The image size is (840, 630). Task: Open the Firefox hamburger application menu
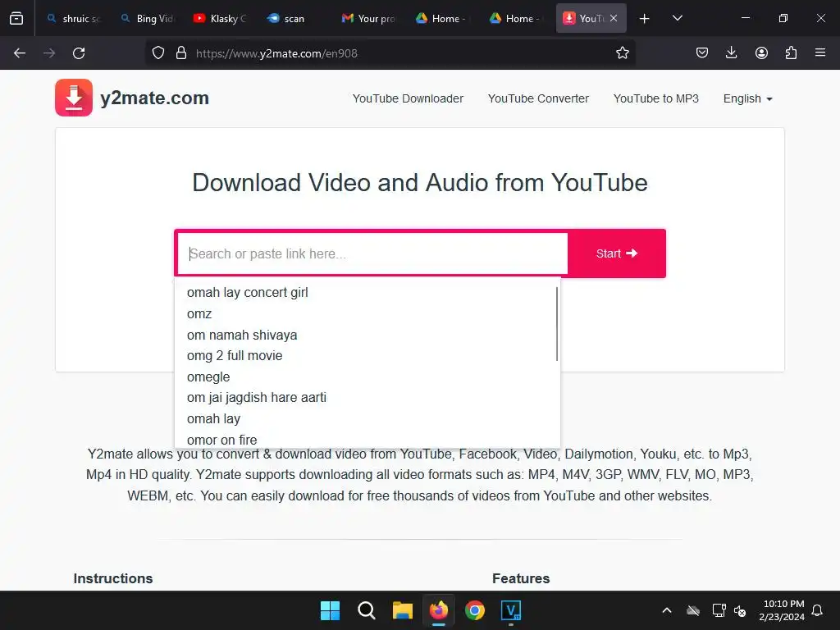pos(820,53)
